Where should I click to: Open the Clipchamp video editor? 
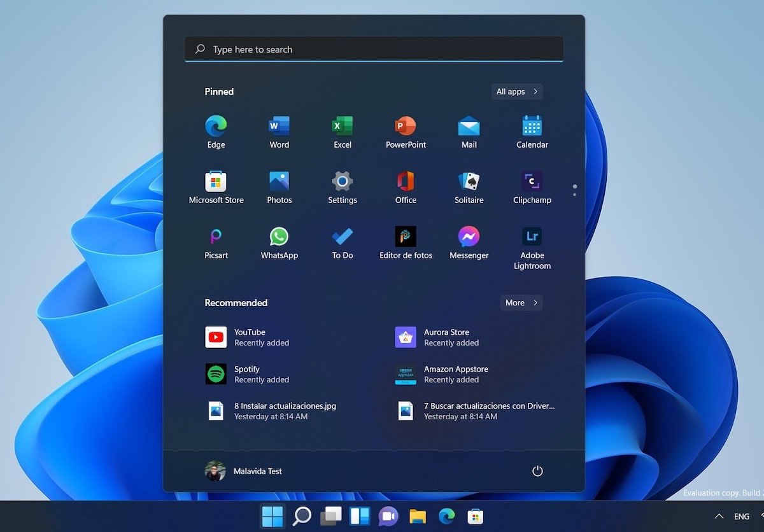[x=532, y=187]
